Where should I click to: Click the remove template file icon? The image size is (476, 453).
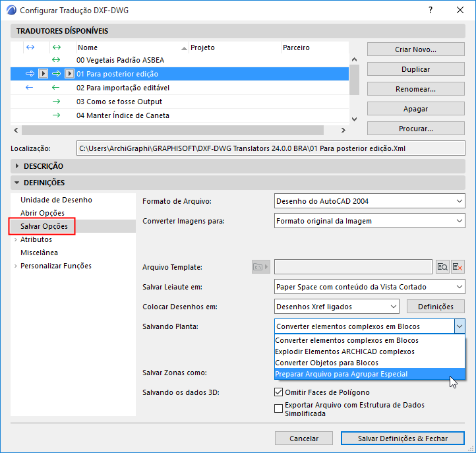coord(458,267)
